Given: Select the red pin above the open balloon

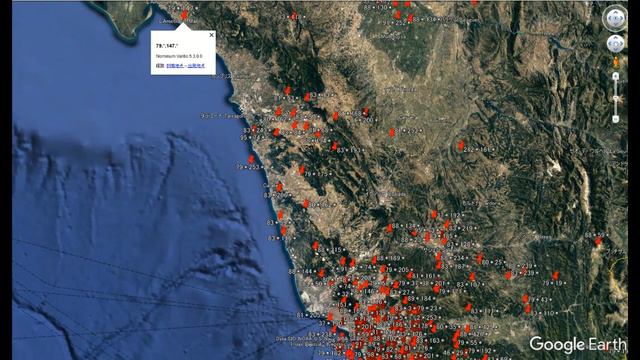Looking at the screenshot, I should (184, 15).
